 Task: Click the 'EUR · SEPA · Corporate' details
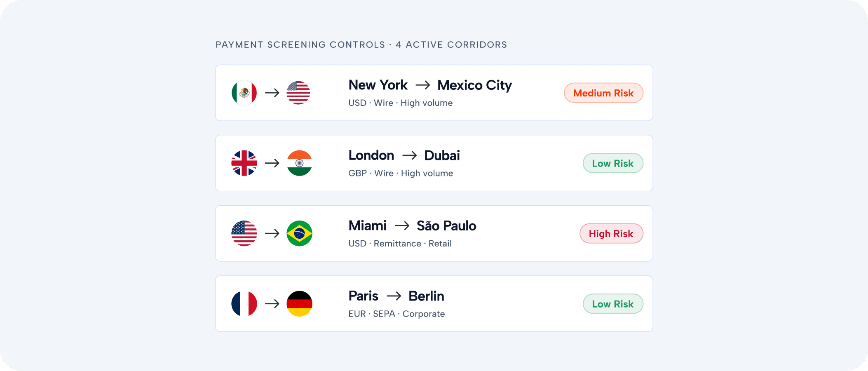tap(396, 314)
